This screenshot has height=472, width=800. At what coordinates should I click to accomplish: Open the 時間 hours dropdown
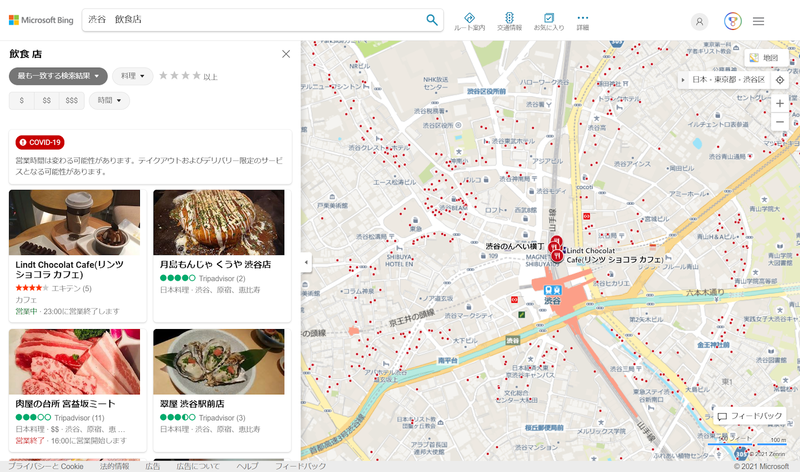click(x=109, y=101)
